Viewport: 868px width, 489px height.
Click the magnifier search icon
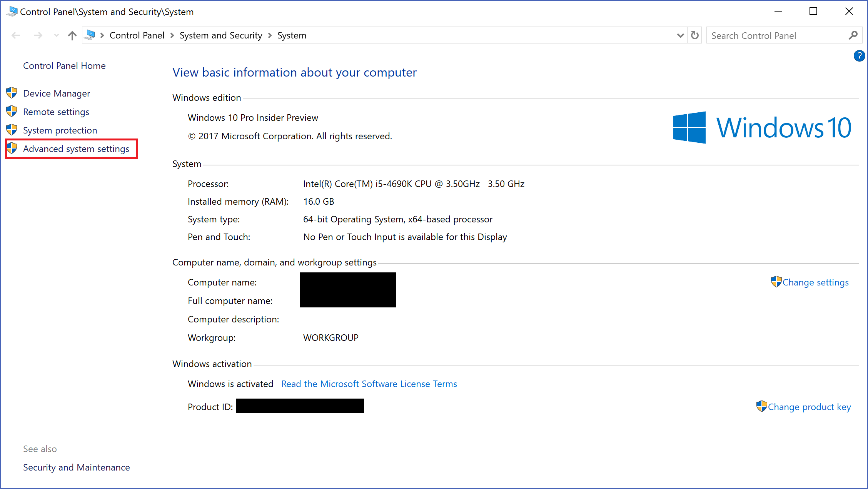(853, 35)
